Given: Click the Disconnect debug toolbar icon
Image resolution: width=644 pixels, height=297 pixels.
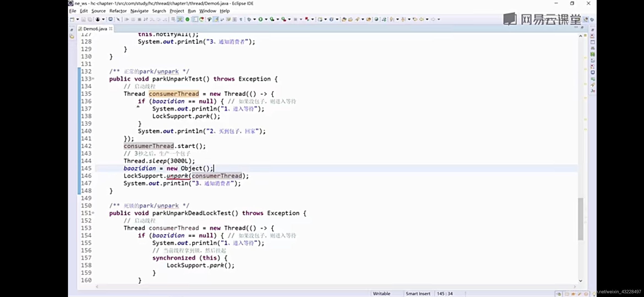Looking at the screenshot, I should click(145, 19).
